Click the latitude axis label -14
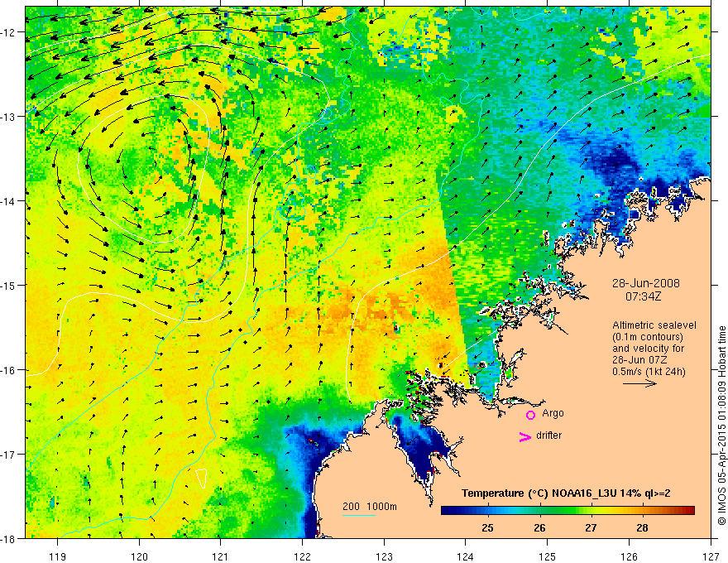The image size is (728, 563). point(8,201)
